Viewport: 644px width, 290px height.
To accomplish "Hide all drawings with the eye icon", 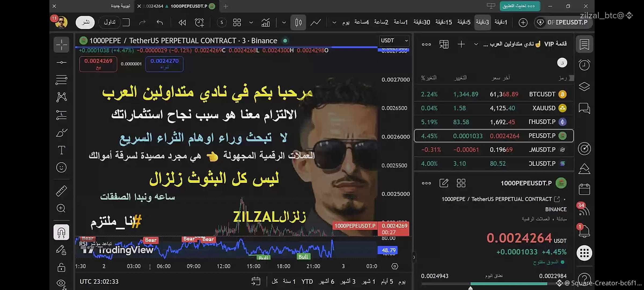I will tap(61, 284).
